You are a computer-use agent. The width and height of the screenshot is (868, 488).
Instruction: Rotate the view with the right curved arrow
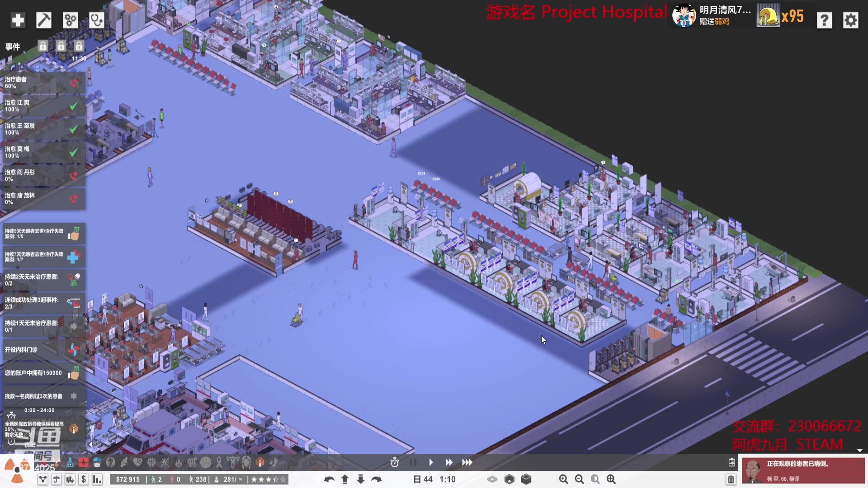pyautogui.click(x=377, y=479)
